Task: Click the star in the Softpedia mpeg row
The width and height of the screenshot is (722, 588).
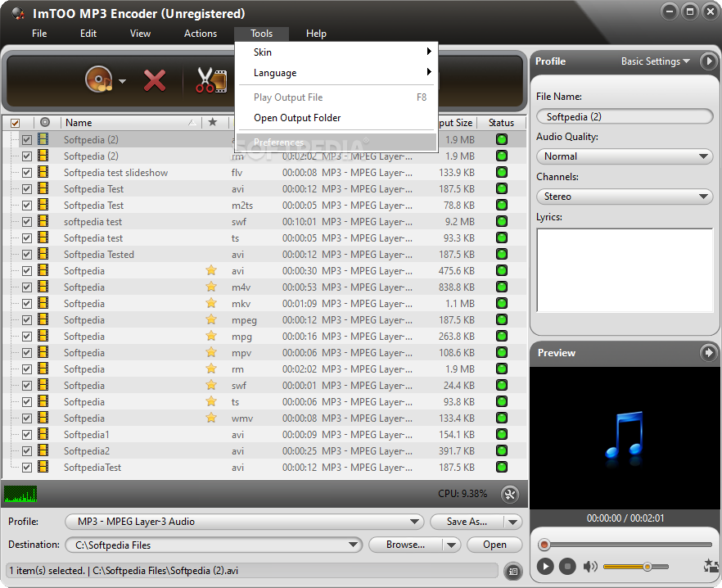Action: (x=211, y=320)
